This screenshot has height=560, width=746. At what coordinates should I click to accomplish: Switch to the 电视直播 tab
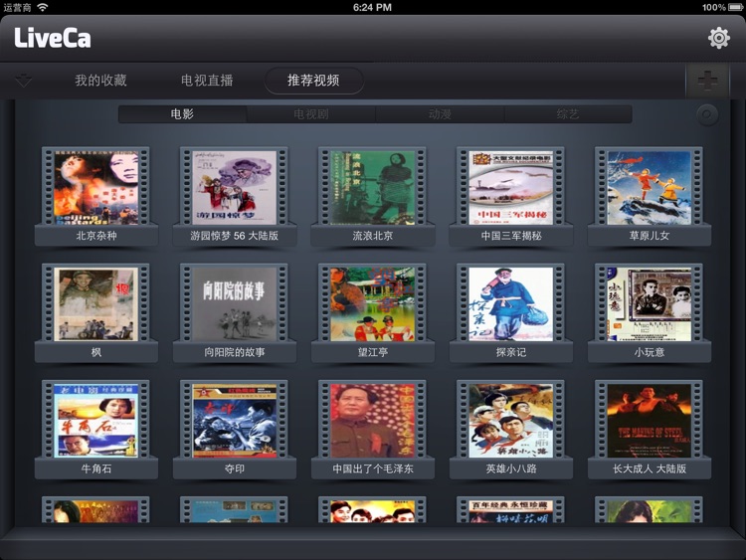pos(207,81)
